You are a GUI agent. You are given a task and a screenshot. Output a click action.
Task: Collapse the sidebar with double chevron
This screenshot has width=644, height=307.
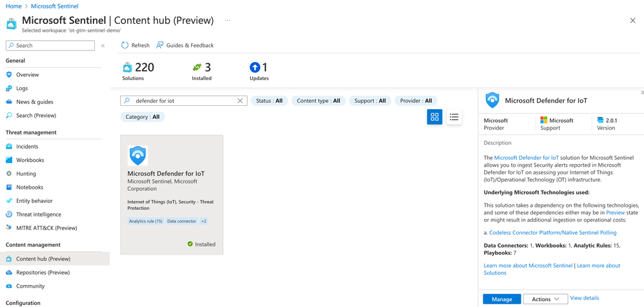[103, 46]
